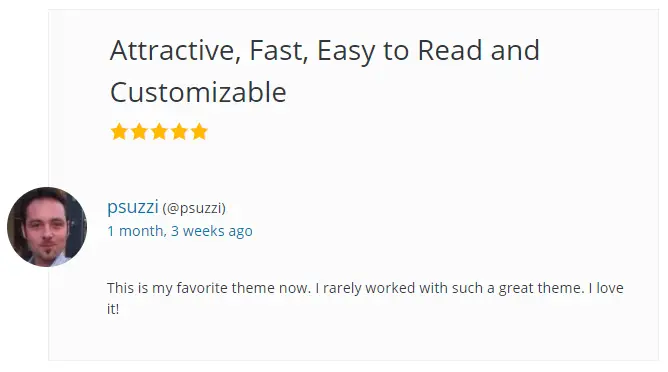Click the fifth last rating star
Viewport: 668px width, 372px height.
pos(199,132)
